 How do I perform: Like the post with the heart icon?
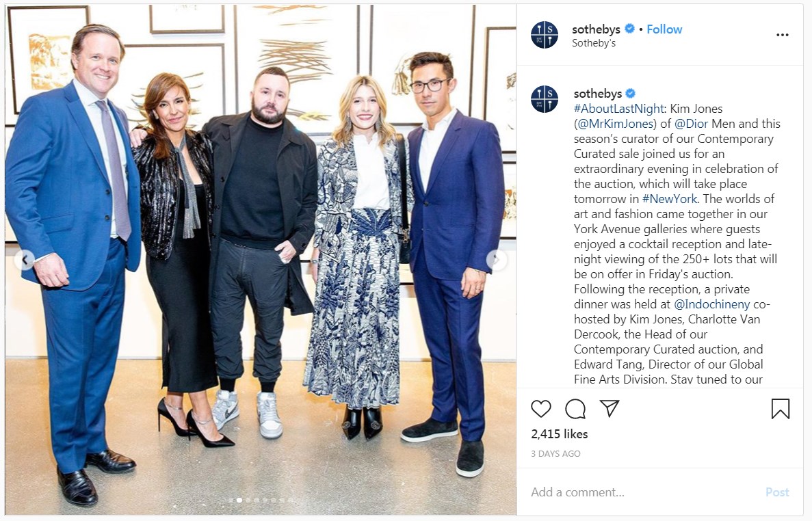point(540,409)
